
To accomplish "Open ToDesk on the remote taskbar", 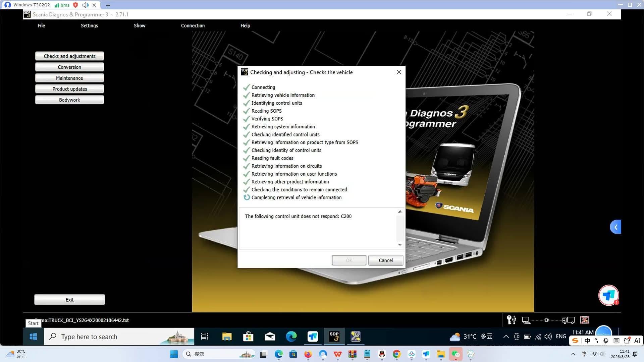I will (313, 337).
